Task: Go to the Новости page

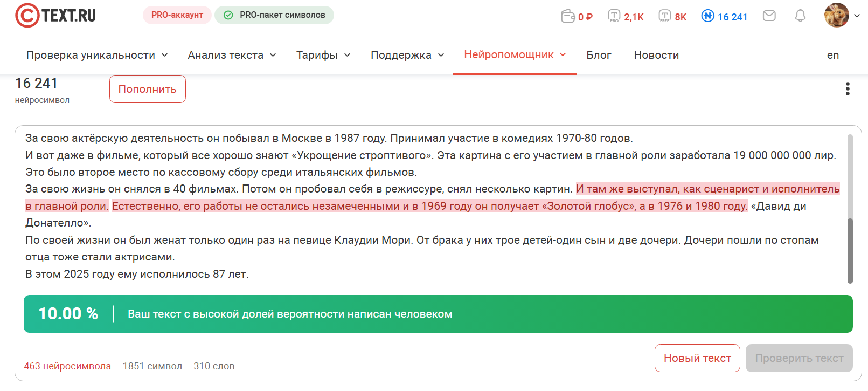Action: pos(656,55)
